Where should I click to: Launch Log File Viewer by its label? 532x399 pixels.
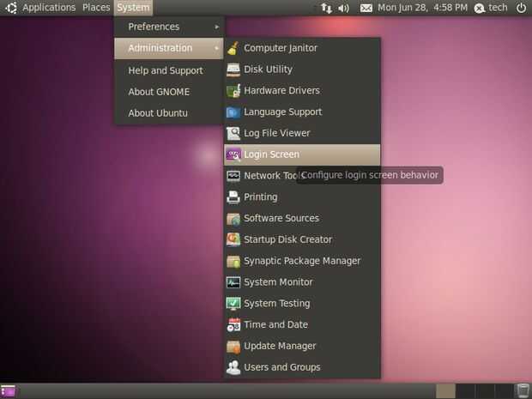[x=277, y=134]
